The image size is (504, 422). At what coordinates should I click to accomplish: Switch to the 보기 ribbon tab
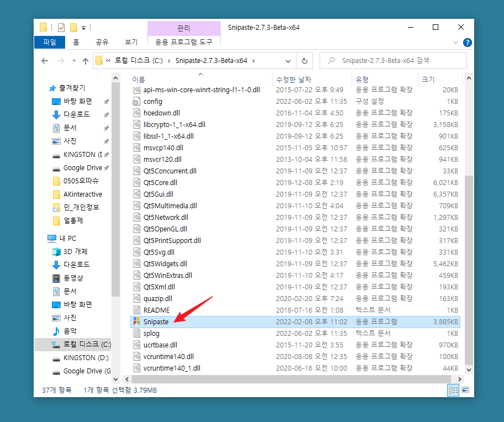point(131,42)
